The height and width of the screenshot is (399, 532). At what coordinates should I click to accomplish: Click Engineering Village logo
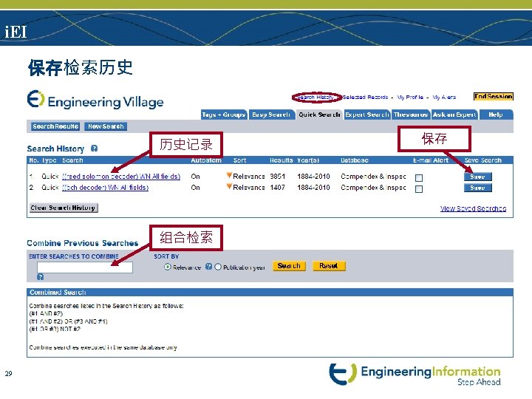point(95,100)
